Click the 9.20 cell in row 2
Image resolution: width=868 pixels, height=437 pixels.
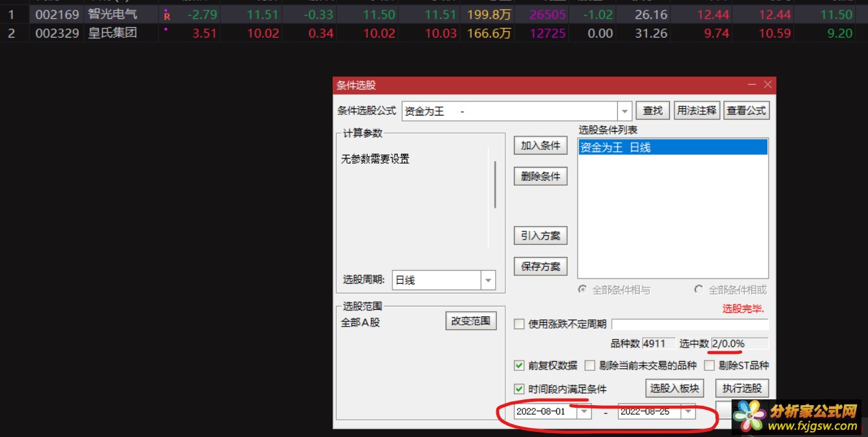pos(839,33)
